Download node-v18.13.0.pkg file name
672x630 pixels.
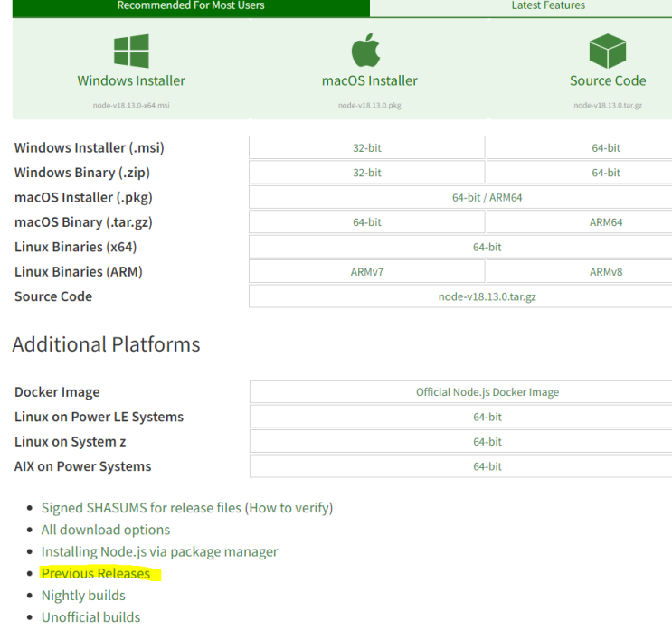(x=369, y=106)
